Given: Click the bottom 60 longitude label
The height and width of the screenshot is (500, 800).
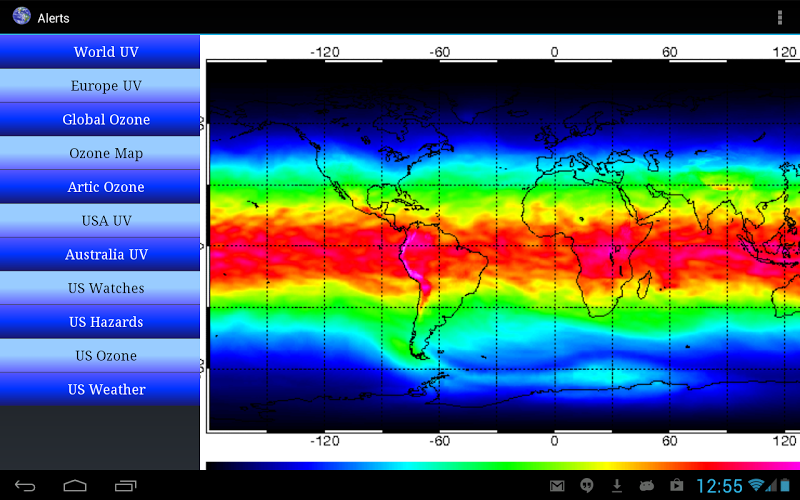Looking at the screenshot, I should pyautogui.click(x=669, y=441).
